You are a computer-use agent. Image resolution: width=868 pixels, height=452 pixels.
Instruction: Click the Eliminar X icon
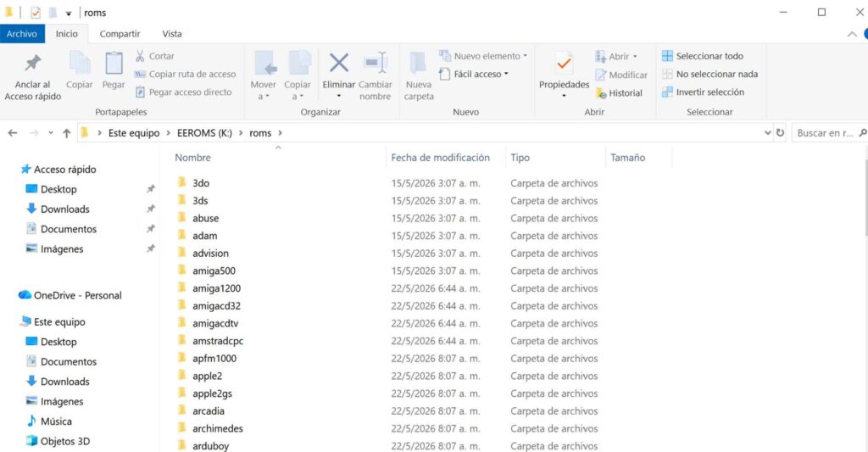[x=339, y=63]
